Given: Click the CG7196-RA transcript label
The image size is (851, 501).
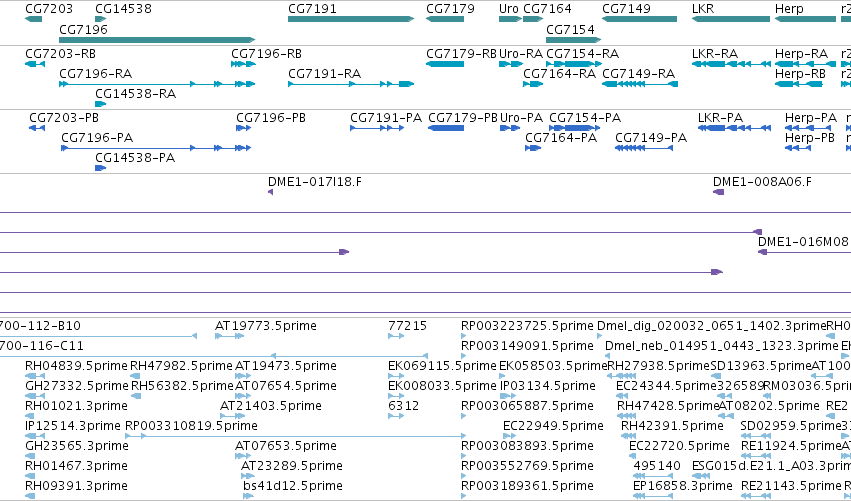Looking at the screenshot, I should click(96, 74).
